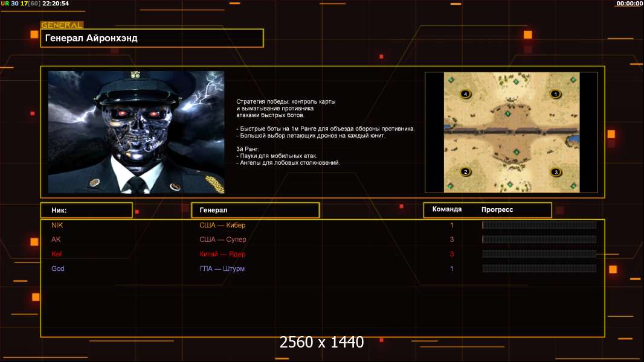The image size is (644, 362).
Task: Click AK's loading progress bar
Action: [539, 240]
